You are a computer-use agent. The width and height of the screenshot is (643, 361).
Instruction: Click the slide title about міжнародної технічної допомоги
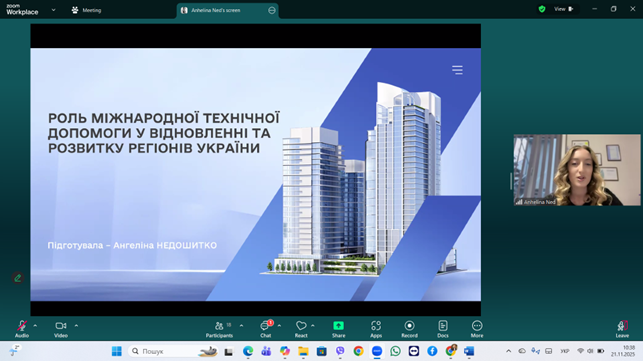(164, 133)
